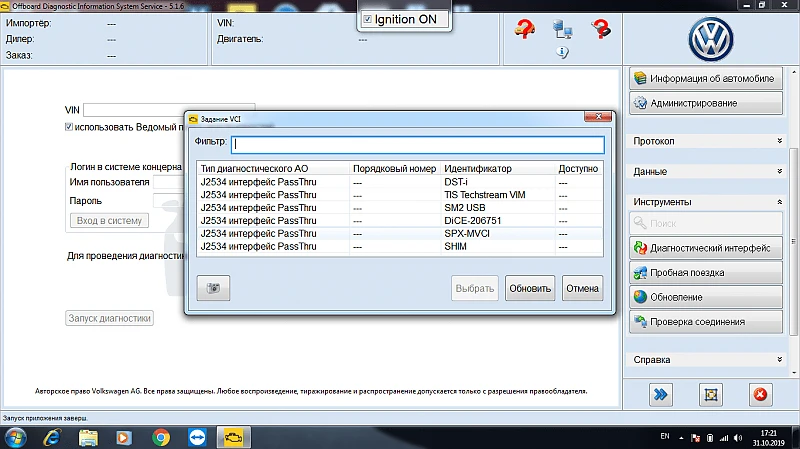Image resolution: width=800 pixels, height=449 pixels.
Task: Sort by Доступно column header
Action: coord(579,168)
